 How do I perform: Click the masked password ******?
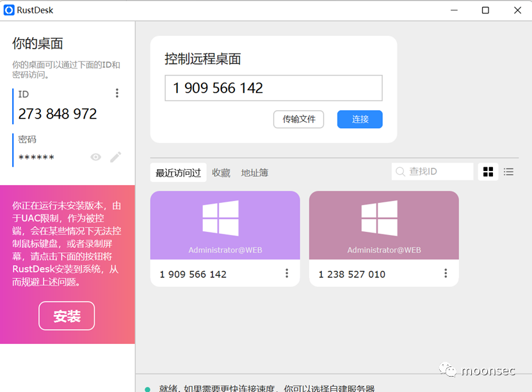click(36, 158)
